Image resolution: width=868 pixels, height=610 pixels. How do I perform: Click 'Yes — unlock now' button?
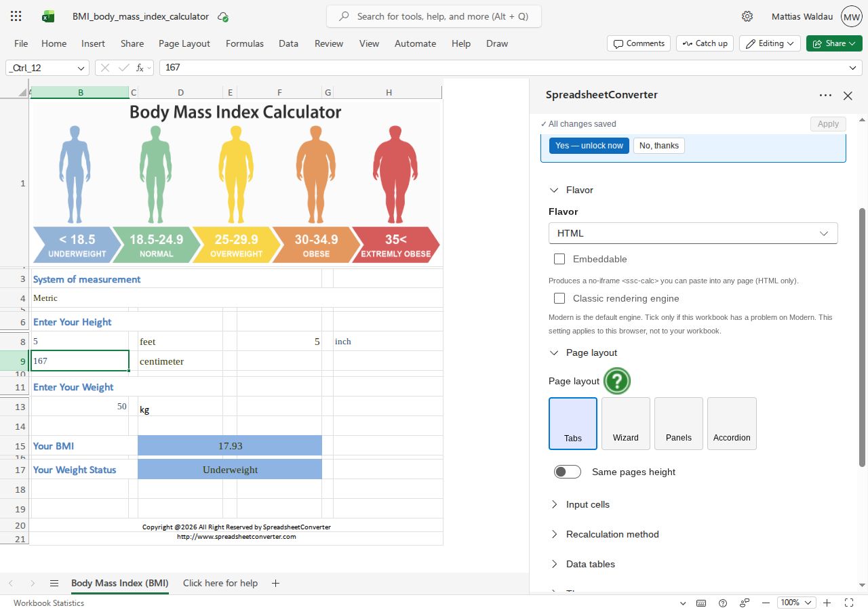pos(589,146)
